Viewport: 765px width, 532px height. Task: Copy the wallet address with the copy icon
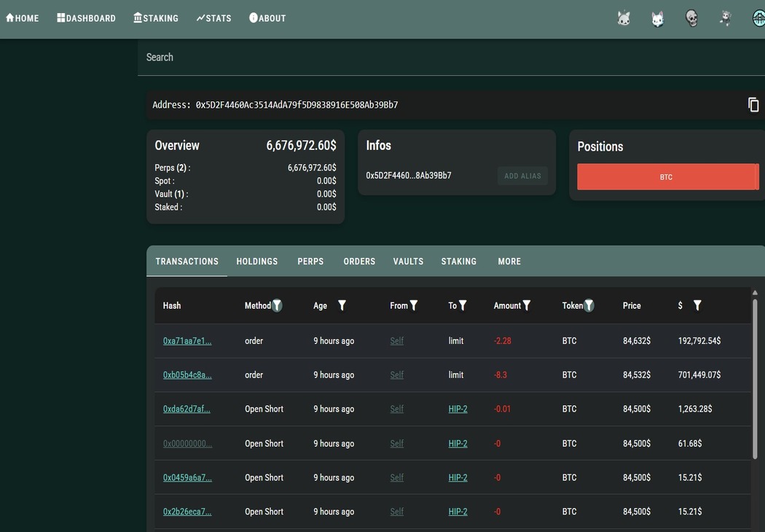click(753, 105)
